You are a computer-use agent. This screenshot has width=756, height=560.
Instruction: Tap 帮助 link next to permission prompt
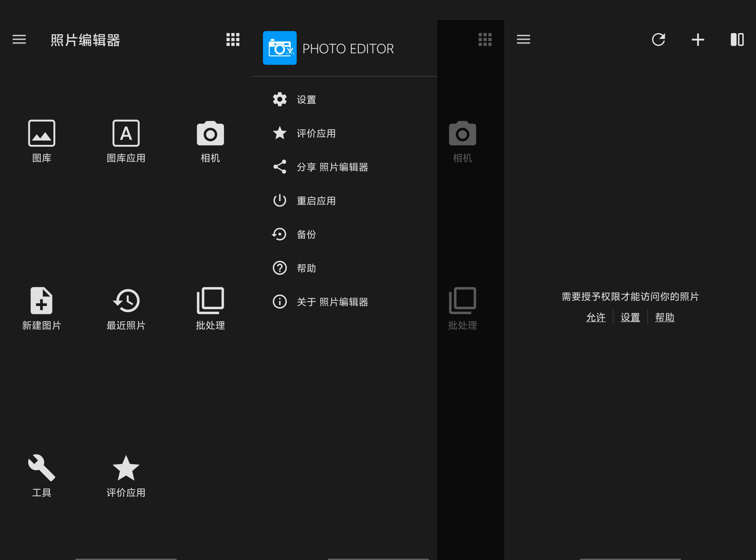click(665, 317)
